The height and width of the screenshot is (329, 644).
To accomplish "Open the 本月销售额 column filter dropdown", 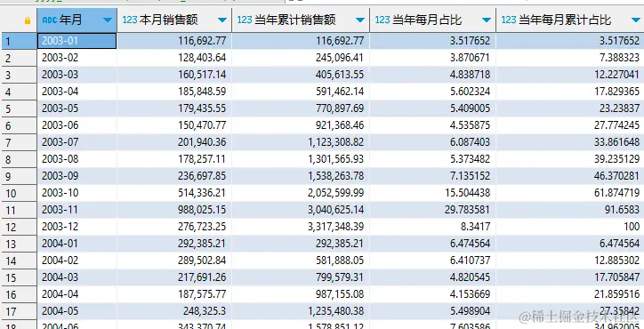I will [222, 20].
